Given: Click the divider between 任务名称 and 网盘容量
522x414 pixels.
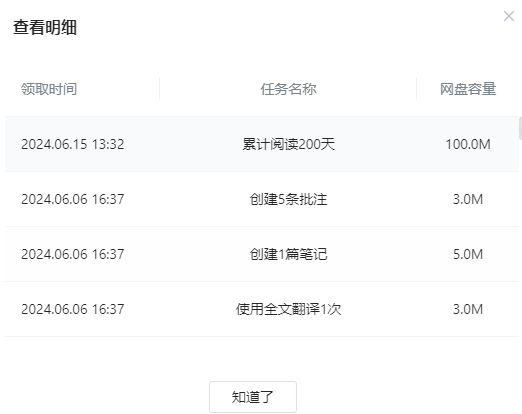Looking at the screenshot, I should pos(416,89).
